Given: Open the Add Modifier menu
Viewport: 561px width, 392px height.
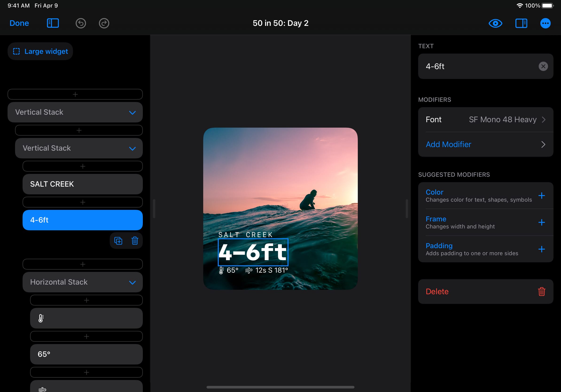Looking at the screenshot, I should (x=485, y=145).
